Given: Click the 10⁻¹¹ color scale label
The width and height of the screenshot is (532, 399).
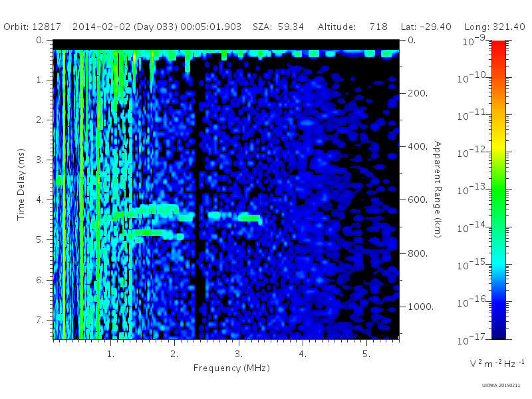Looking at the screenshot, I should click(473, 115).
